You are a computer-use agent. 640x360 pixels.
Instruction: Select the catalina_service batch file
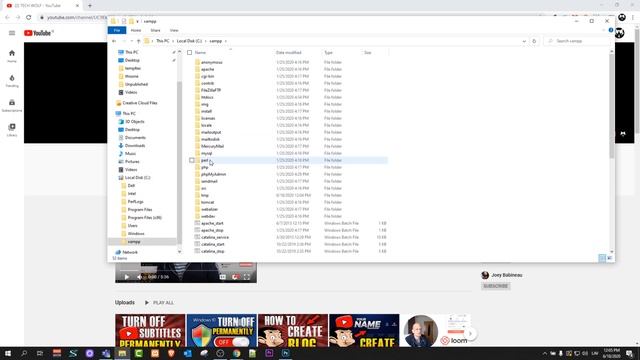tap(215, 238)
